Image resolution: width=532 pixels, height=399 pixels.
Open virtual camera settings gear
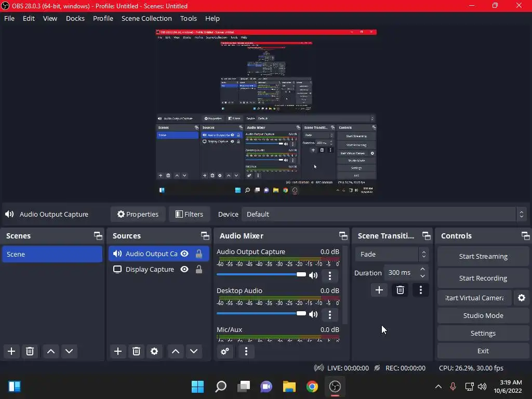pos(522,298)
